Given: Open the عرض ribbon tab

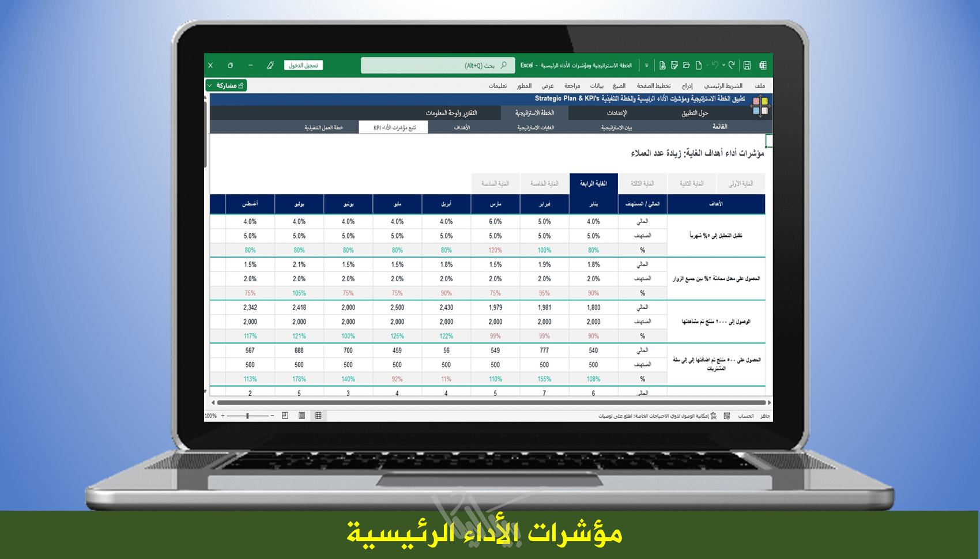Looking at the screenshot, I should tap(548, 86).
